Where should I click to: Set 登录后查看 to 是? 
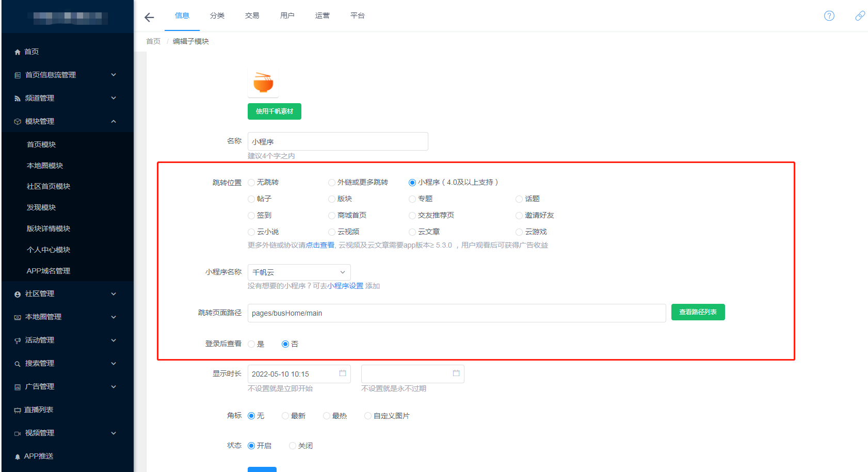(251, 344)
